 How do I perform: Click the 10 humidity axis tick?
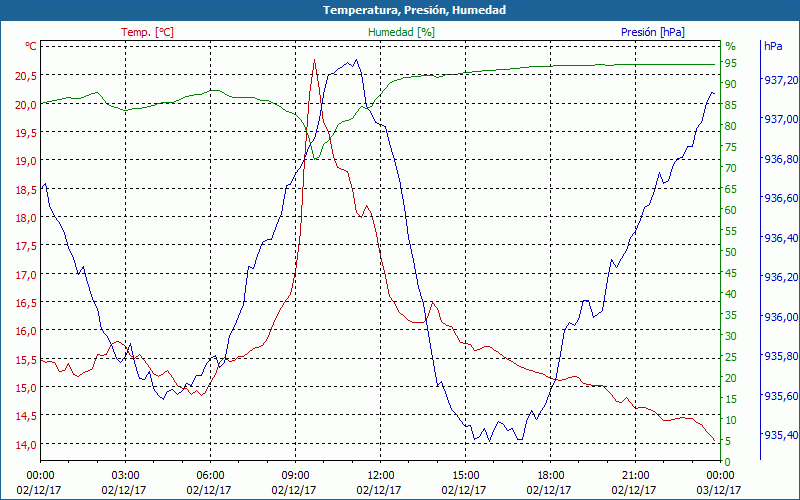tap(731, 420)
